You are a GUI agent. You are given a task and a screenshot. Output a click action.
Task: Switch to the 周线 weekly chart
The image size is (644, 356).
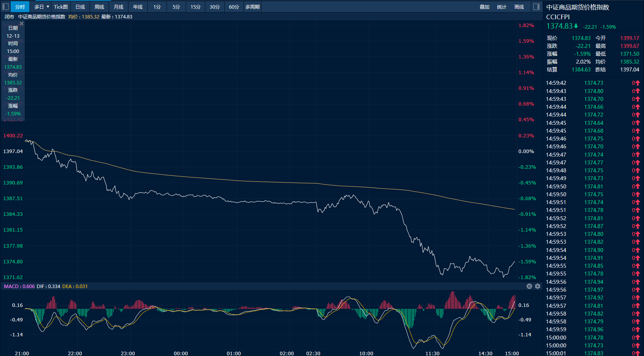(99, 7)
